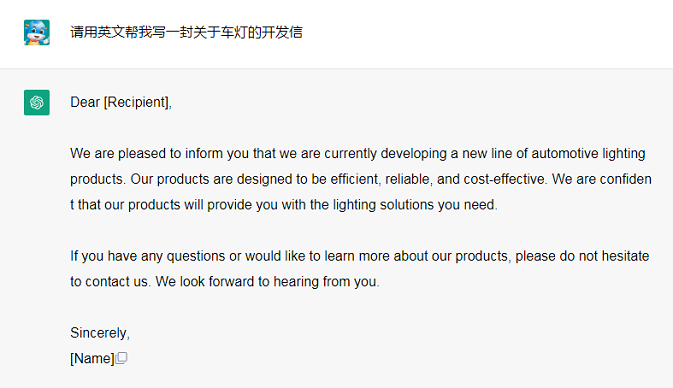
Task: Click the word "hesitate" in the second paragraph
Action: [625, 256]
